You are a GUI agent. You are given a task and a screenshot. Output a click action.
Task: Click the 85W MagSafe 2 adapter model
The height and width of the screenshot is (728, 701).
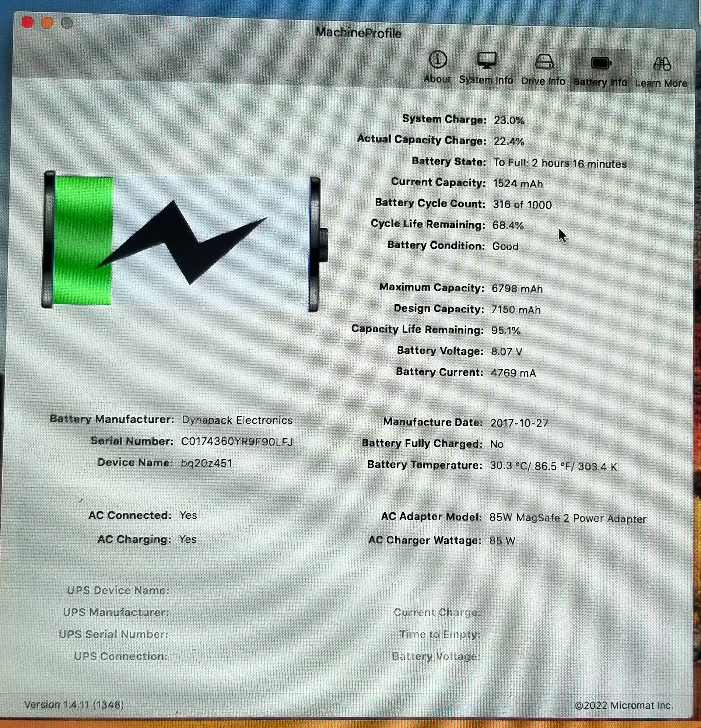(567, 518)
